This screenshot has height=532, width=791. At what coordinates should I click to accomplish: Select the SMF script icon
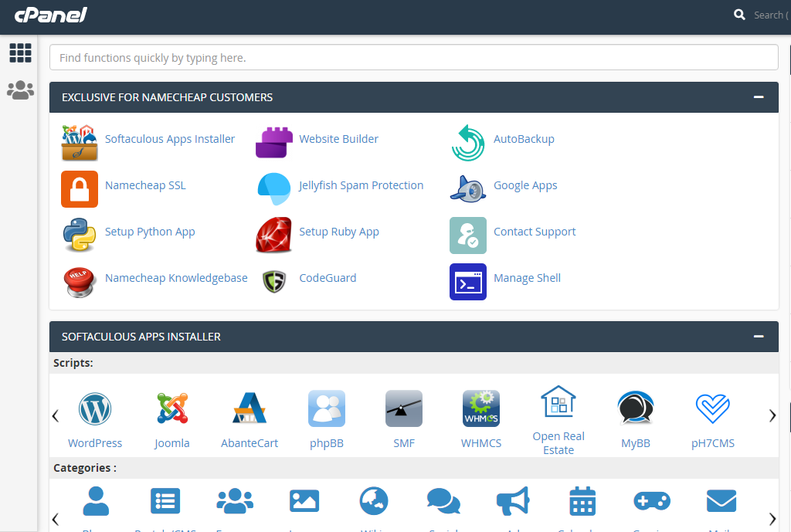404,408
